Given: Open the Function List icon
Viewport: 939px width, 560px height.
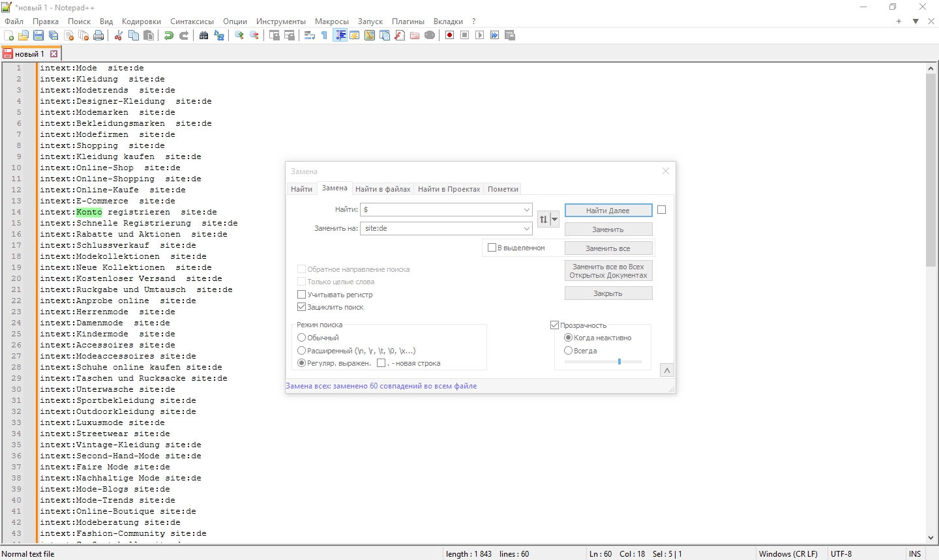Looking at the screenshot, I should click(x=400, y=35).
